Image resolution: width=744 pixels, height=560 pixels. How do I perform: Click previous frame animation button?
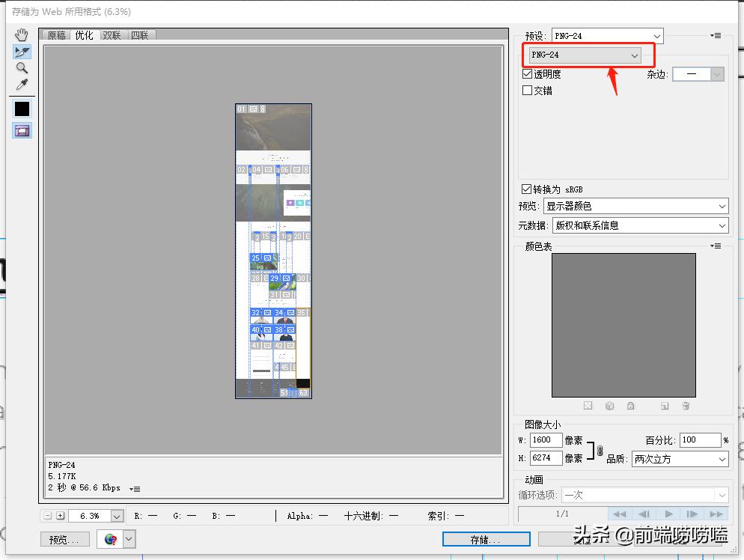644,514
